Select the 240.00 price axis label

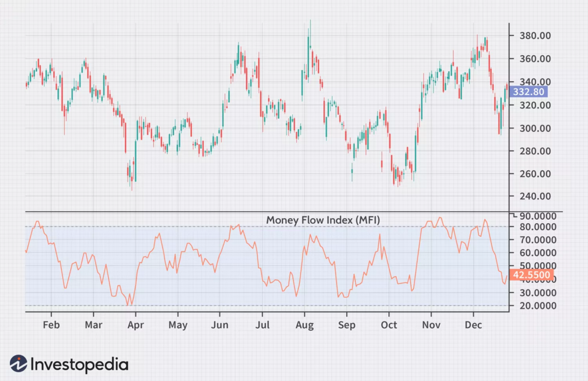(531, 196)
